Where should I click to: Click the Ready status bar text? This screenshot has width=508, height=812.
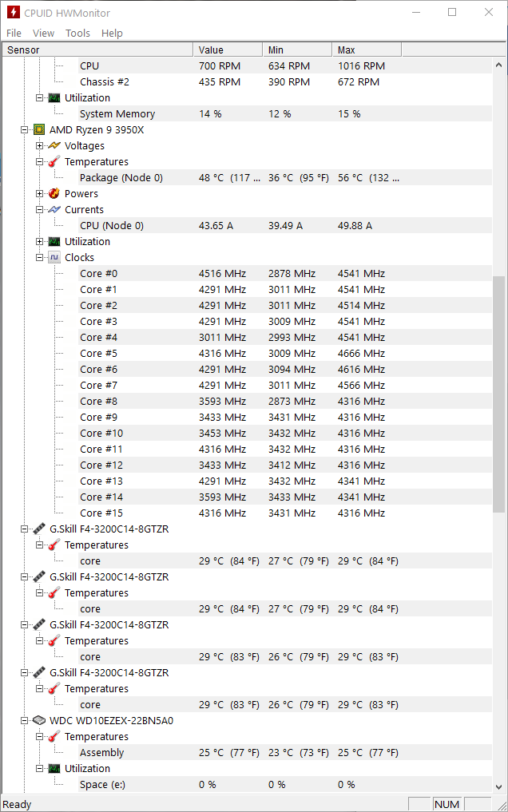[x=17, y=804]
